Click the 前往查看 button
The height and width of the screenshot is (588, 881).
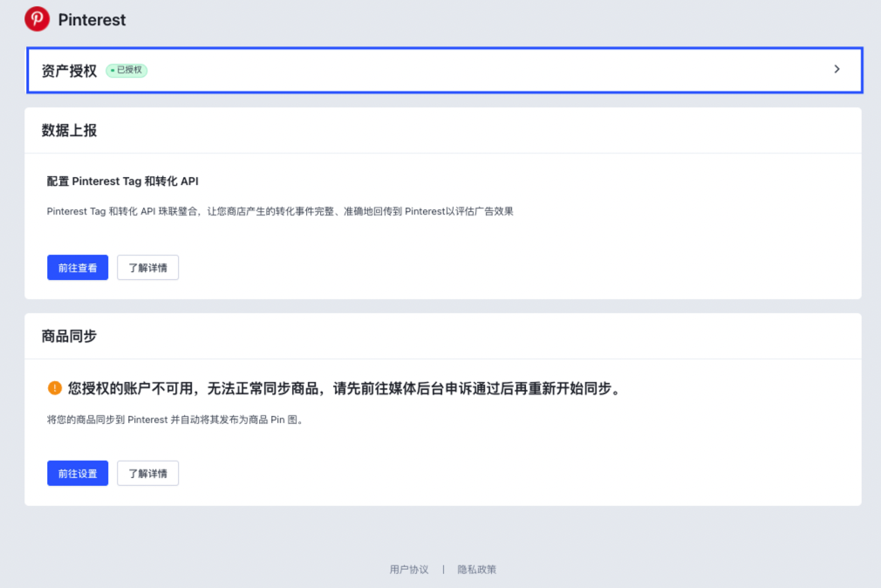(78, 268)
